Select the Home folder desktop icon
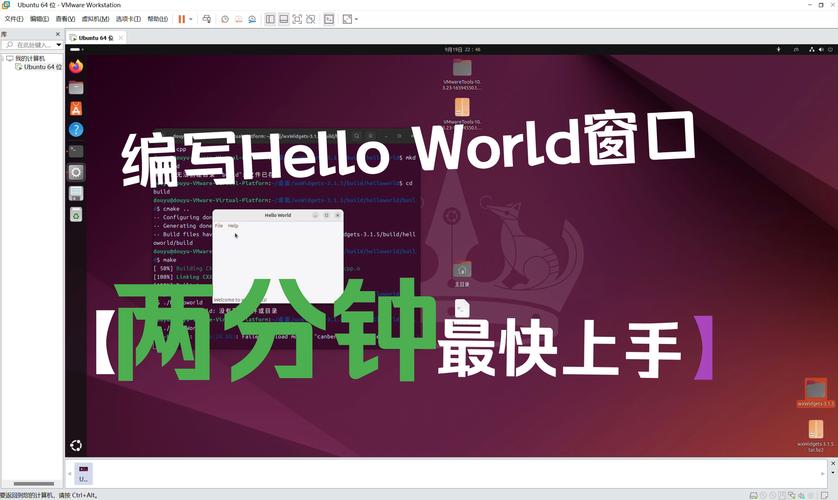 tap(462, 274)
